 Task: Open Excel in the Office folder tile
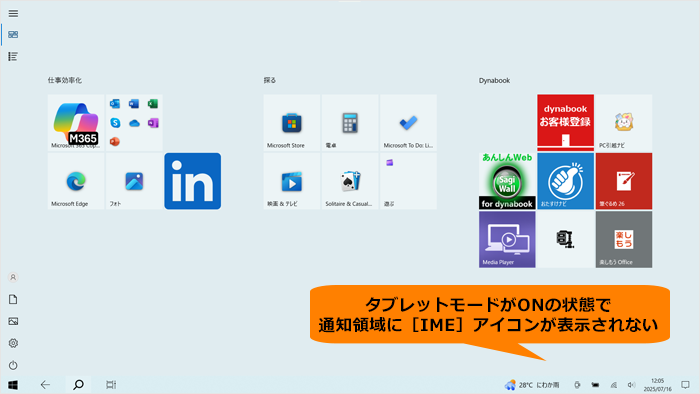[153, 104]
